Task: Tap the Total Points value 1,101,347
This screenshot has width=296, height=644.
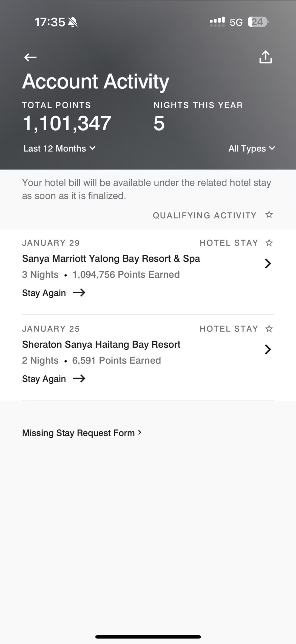Action: (67, 123)
